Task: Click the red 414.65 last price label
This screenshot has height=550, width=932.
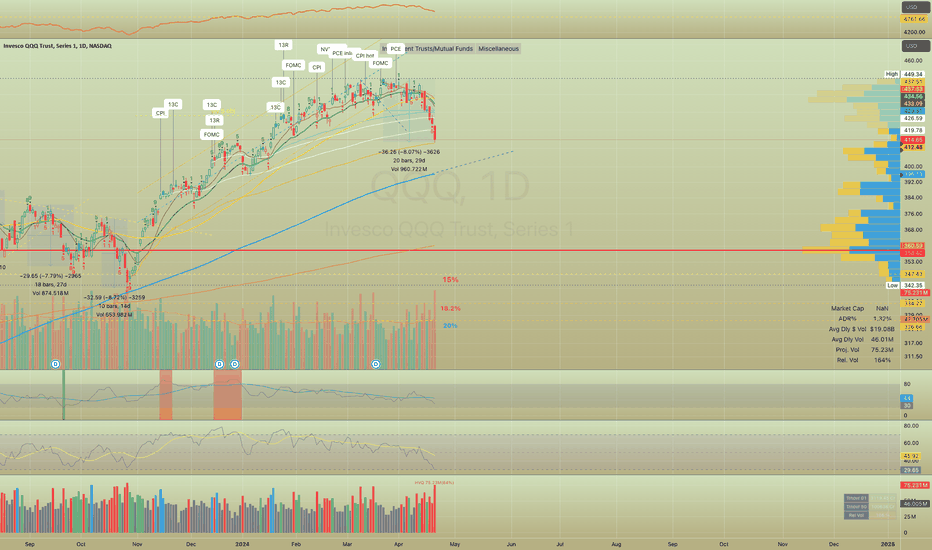Action: click(x=913, y=140)
